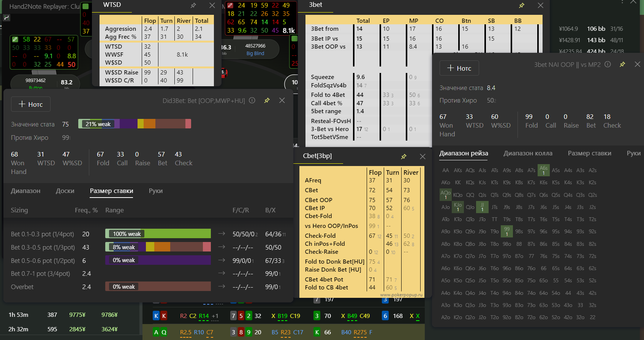Click 3-Bet vs Hero row label

pyautogui.click(x=330, y=129)
